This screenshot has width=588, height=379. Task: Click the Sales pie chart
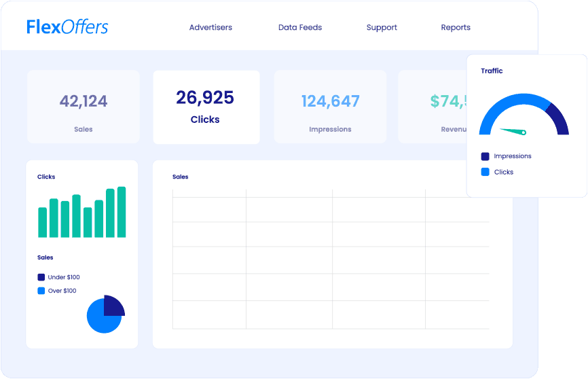[x=105, y=315]
